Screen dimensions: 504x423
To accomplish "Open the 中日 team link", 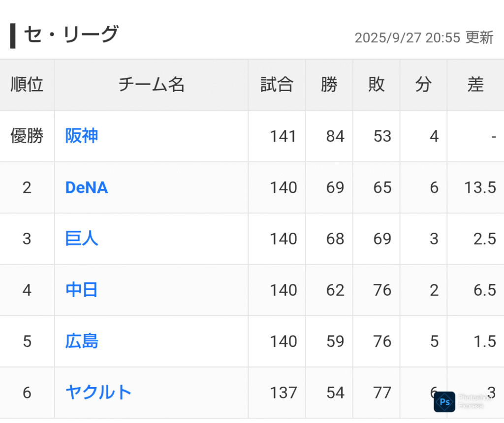I will pos(81,290).
